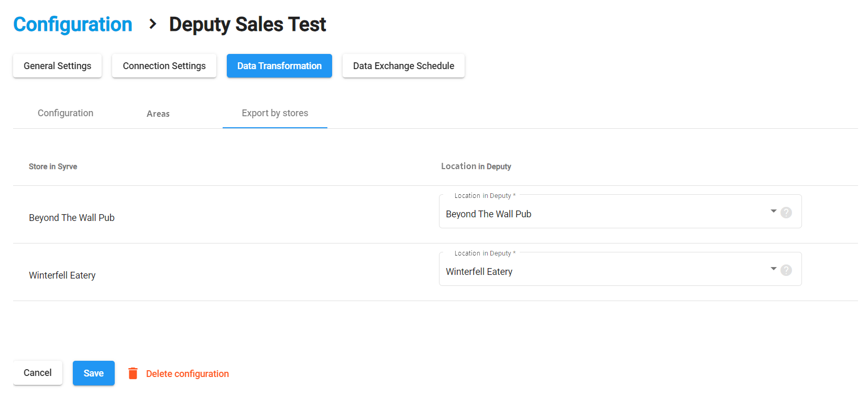Save the configuration changes
The image size is (868, 399).
[x=93, y=373]
